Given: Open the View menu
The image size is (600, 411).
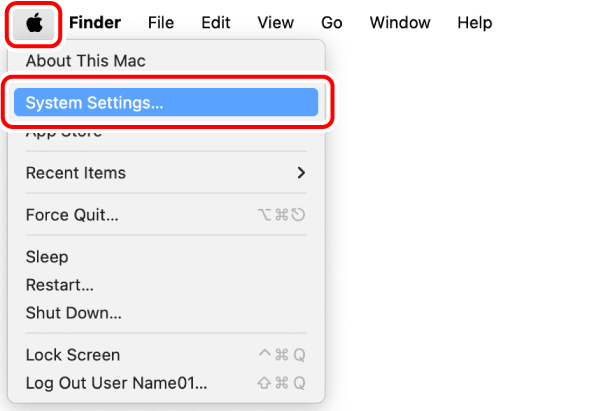Looking at the screenshot, I should point(276,23).
